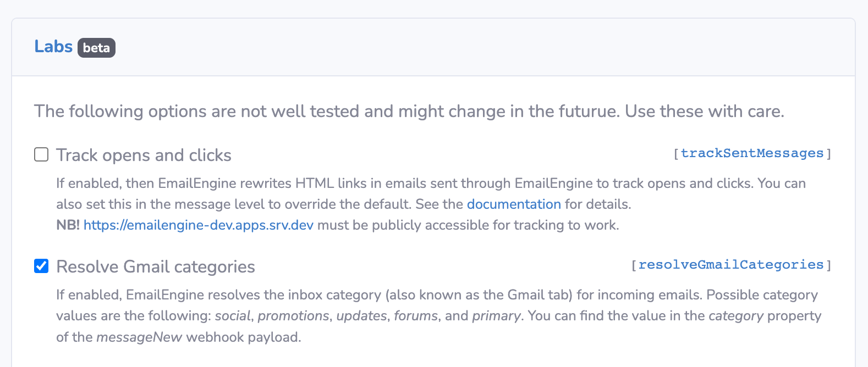Click the messageNew webhook payload mention
Screen dimensions: 868x367
pyautogui.click(x=139, y=337)
